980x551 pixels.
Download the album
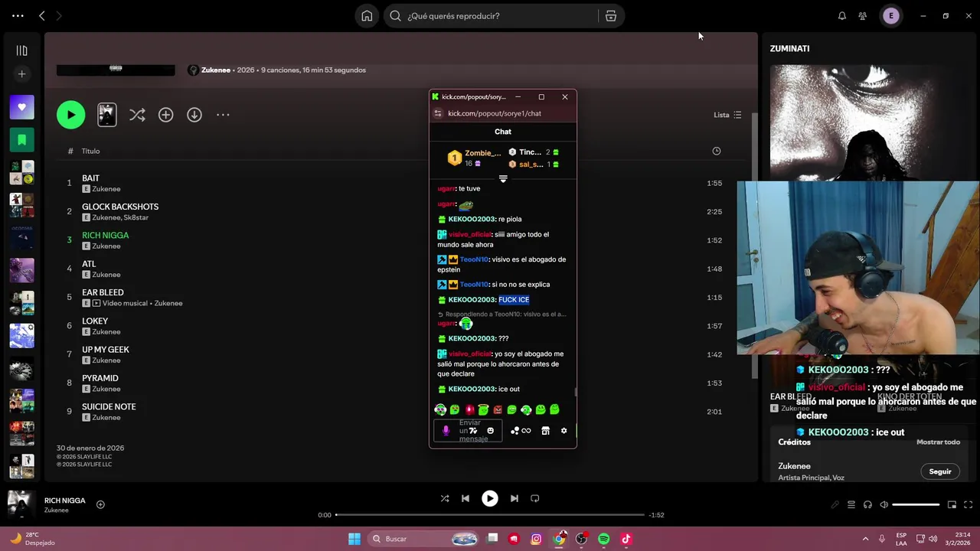[194, 115]
